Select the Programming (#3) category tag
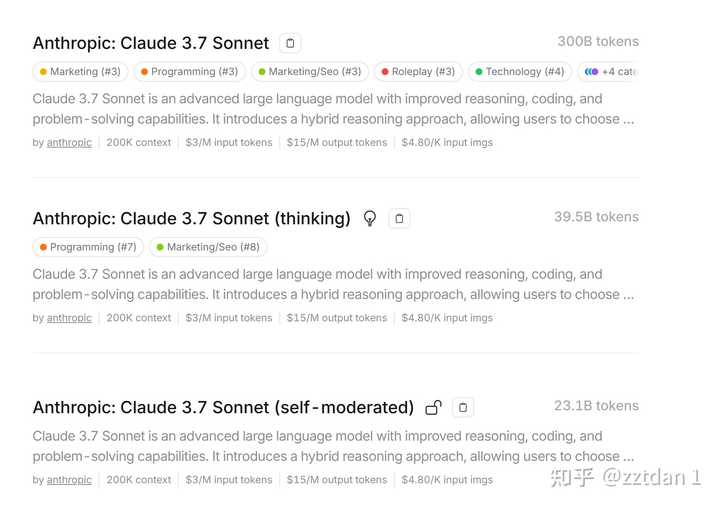The image size is (720, 506). pyautogui.click(x=189, y=72)
